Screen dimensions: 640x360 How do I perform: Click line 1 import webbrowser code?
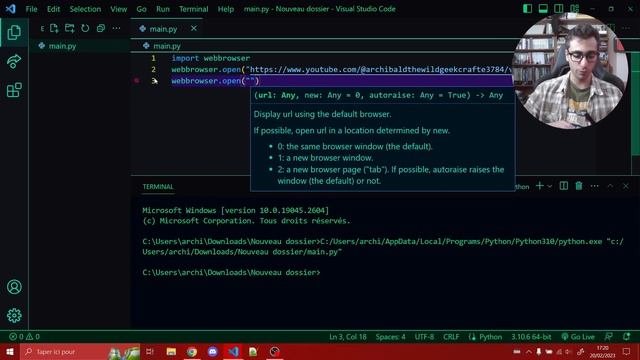pyautogui.click(x=211, y=58)
